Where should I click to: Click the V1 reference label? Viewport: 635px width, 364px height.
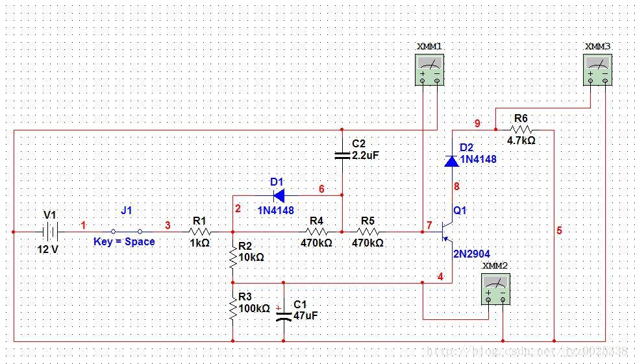pos(50,215)
